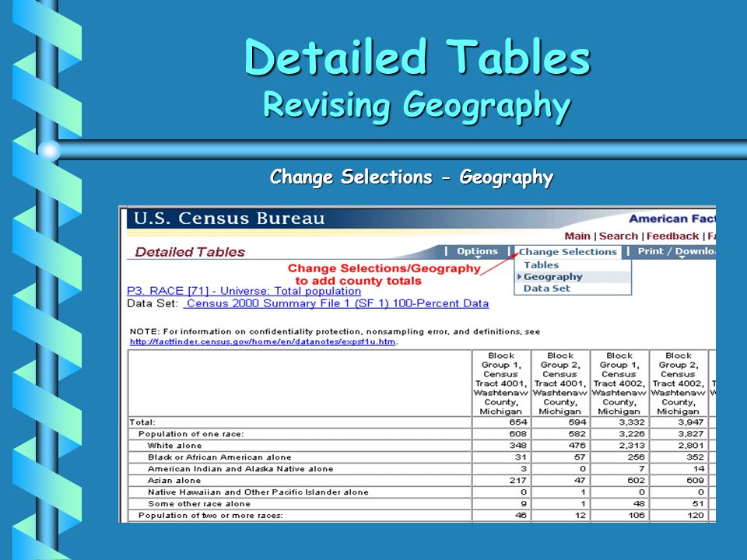This screenshot has height=560, width=747.
Task: Click Block Group 2, Census Tract 4001 header
Action: (559, 383)
